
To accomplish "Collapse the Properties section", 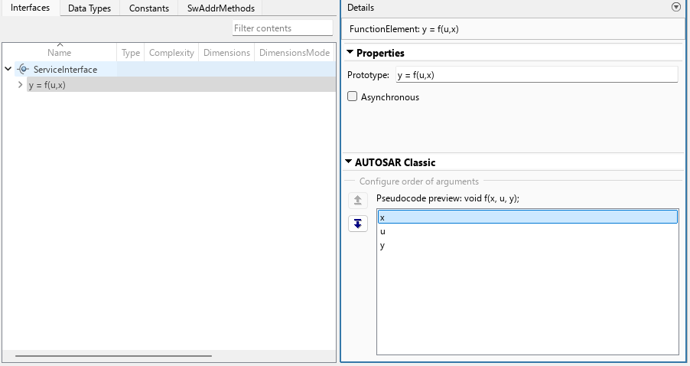I will click(350, 52).
